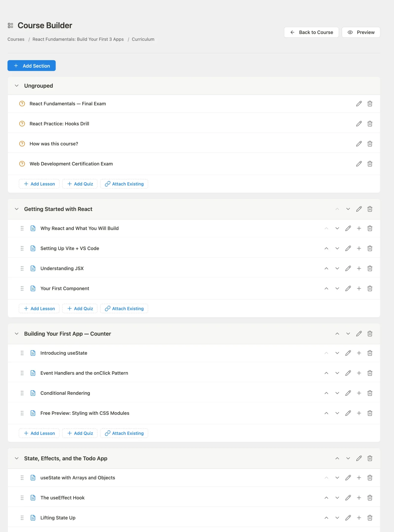Edit the Getting Started with React section
Viewport: 394px width, 532px height.
pyautogui.click(x=359, y=209)
